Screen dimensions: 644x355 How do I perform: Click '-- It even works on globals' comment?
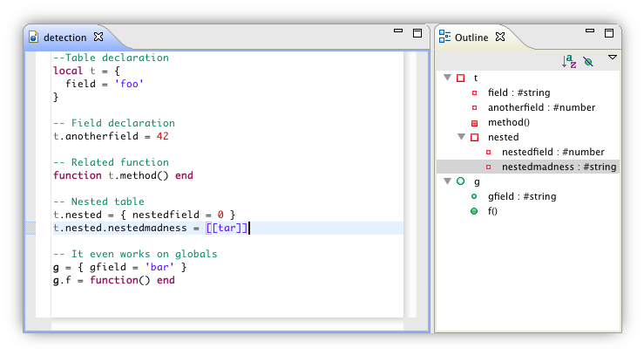(135, 254)
